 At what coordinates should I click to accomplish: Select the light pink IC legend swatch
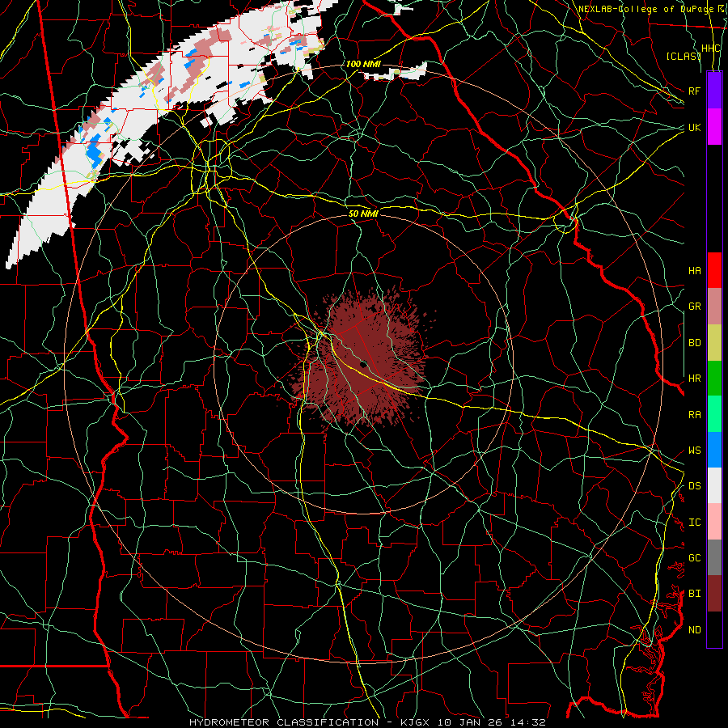[714, 522]
